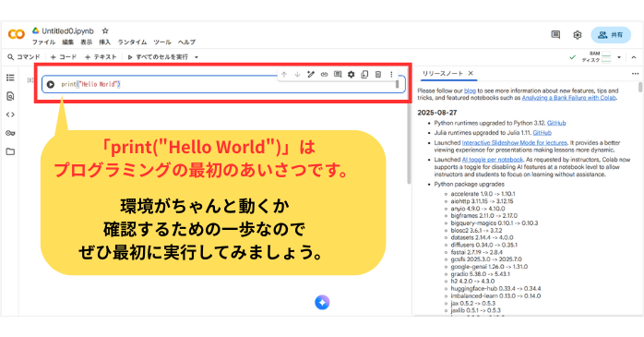Move cell up with arrow icon
The width and height of the screenshot is (644, 337).
[x=284, y=75]
